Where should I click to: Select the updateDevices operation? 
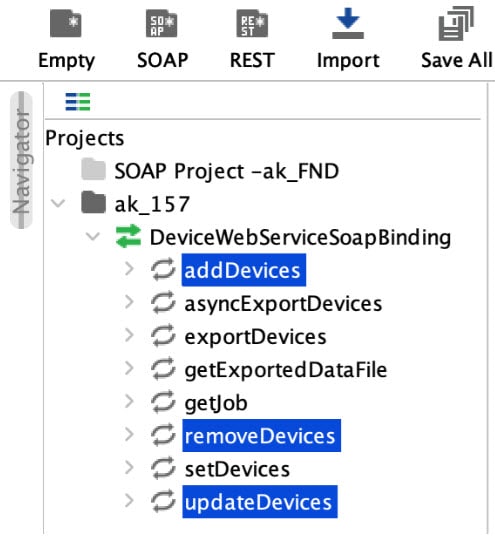coord(260,502)
